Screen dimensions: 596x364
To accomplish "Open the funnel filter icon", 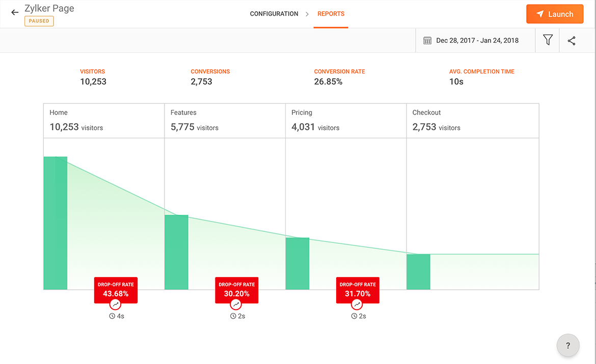I will tap(548, 40).
